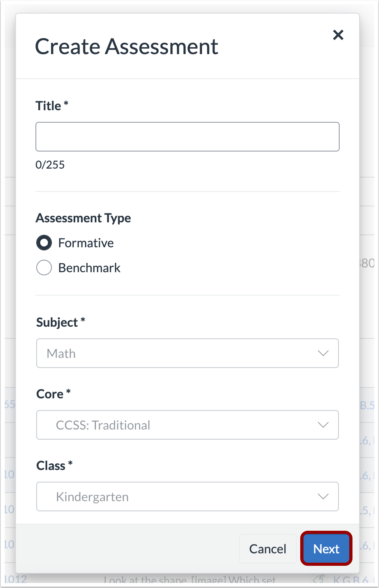379x588 pixels.
Task: Click the Core dropdown chevron arrow
Action: click(323, 425)
